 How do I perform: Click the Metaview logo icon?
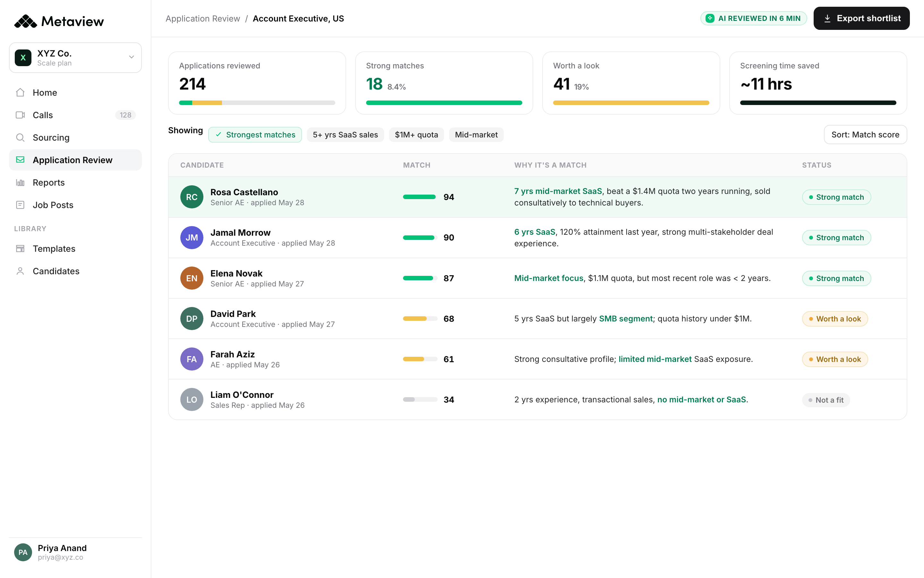pyautogui.click(x=26, y=22)
